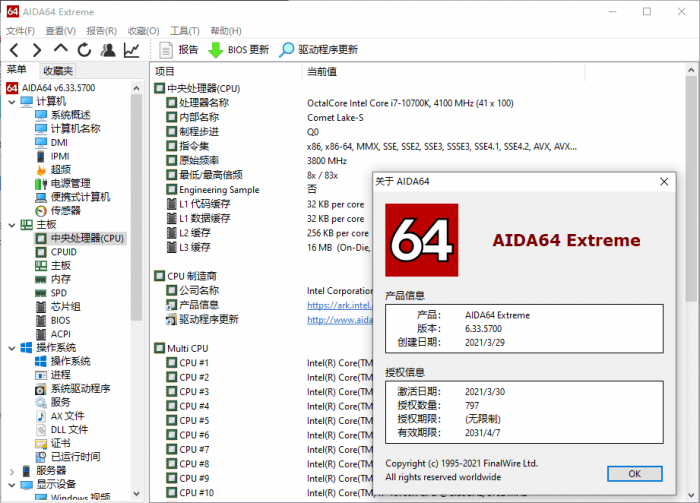Click the user manage toolbar icon
The width and height of the screenshot is (700, 503).
point(108,50)
